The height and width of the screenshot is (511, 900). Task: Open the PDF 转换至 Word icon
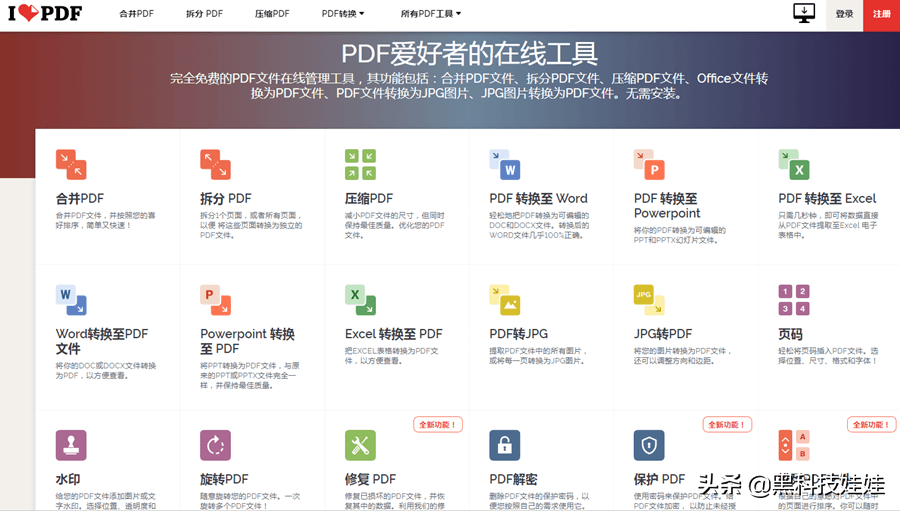[505, 164]
